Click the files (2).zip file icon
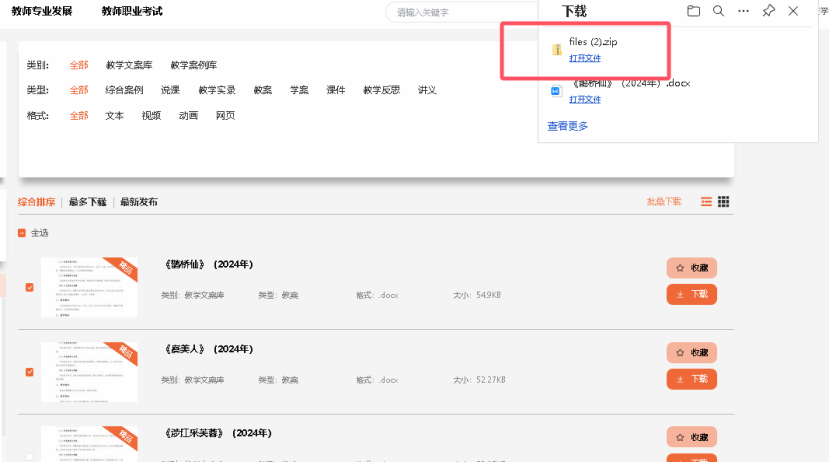Image resolution: width=830 pixels, height=462 pixels. click(557, 50)
